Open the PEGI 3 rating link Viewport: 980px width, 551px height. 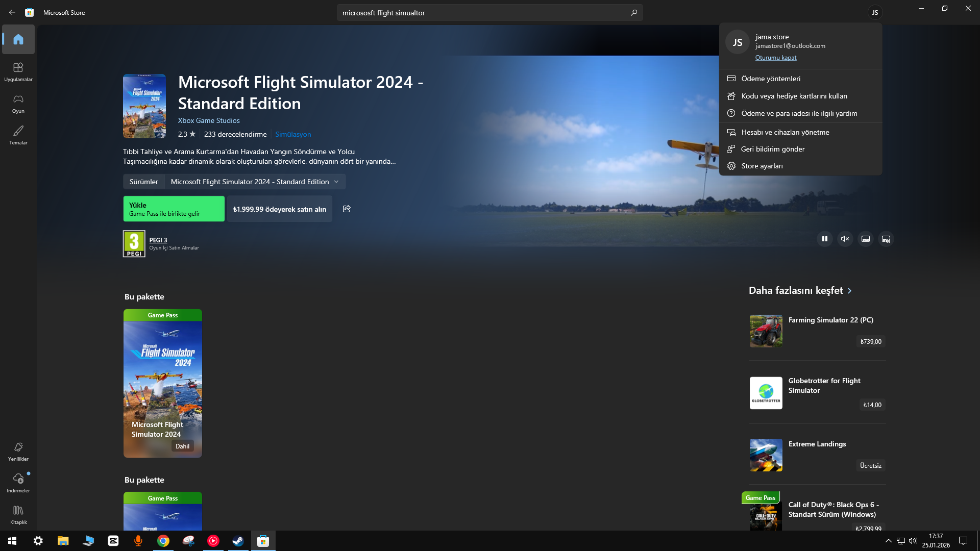(158, 240)
